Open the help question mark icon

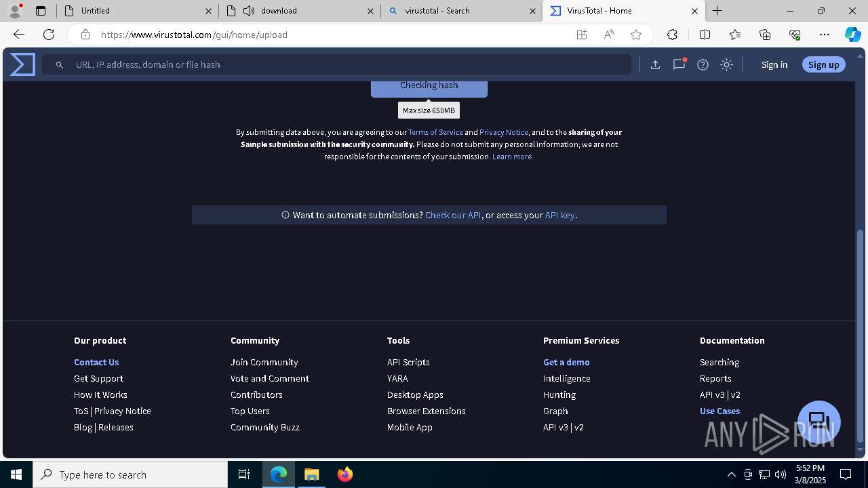click(703, 64)
